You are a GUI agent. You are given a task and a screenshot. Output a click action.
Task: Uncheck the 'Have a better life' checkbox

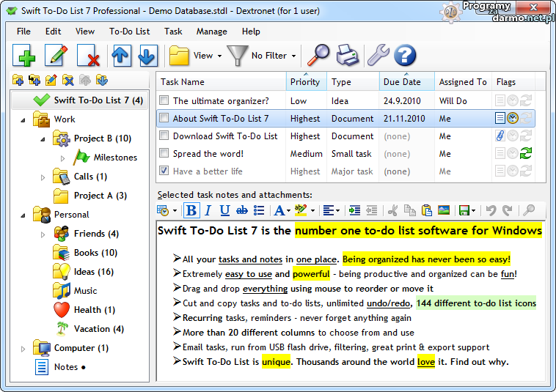pyautogui.click(x=164, y=171)
